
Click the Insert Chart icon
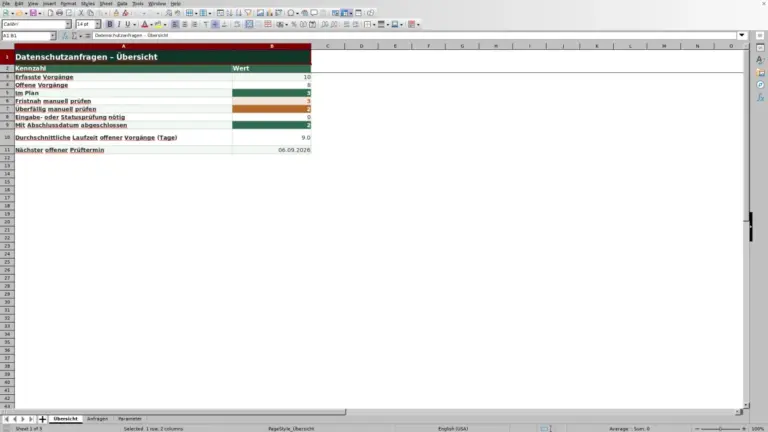pos(269,13)
